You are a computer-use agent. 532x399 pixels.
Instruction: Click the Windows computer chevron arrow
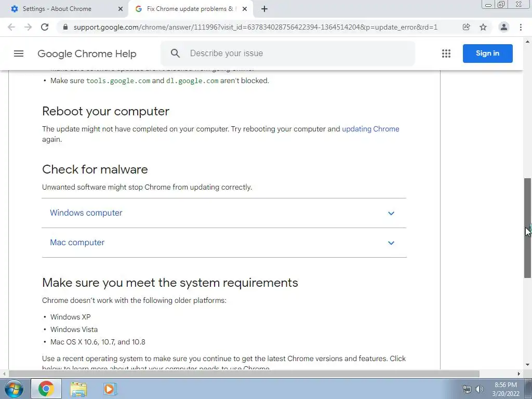point(391,214)
